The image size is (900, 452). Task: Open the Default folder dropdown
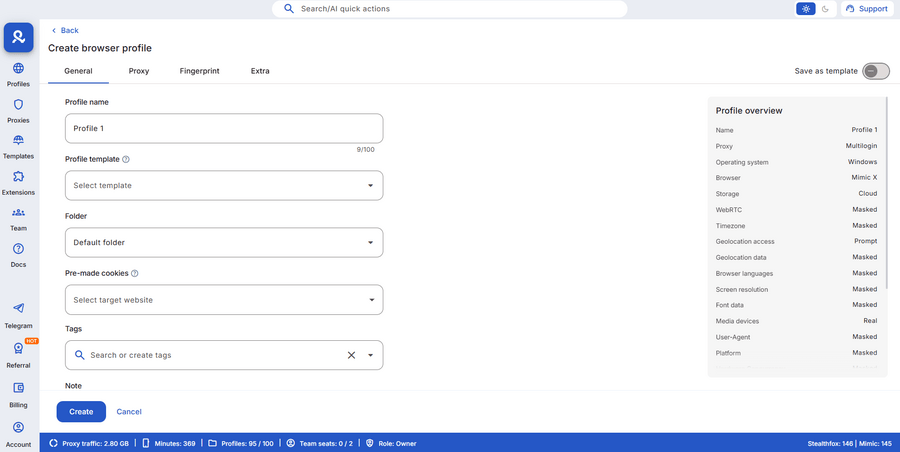click(223, 242)
